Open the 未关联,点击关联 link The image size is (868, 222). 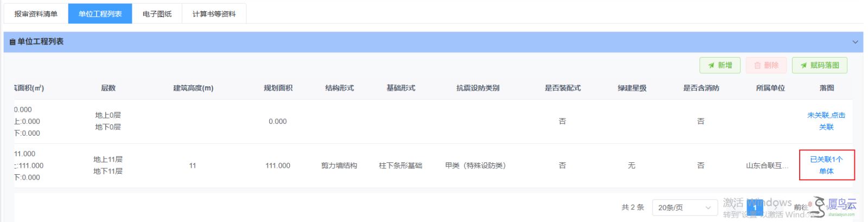click(x=826, y=121)
